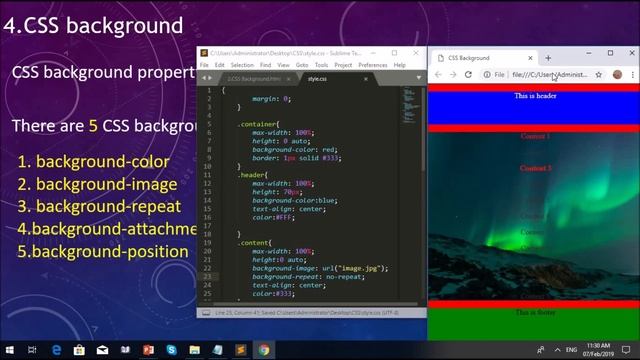Go to previous tab arrow in Sublime
Screen dimensions: 640x360
(x=204, y=78)
